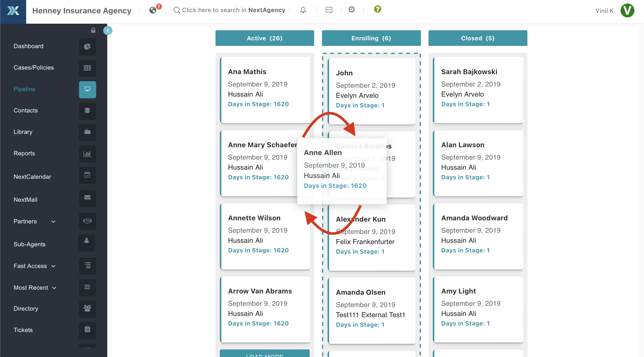Image resolution: width=644 pixels, height=357 pixels.
Task: Toggle the sidebar lock icon
Action: point(93,30)
